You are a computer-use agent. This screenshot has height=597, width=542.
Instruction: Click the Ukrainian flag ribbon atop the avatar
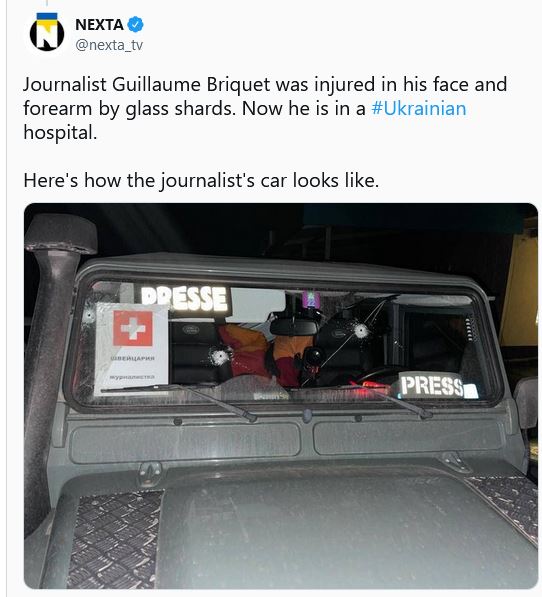tap(47, 17)
